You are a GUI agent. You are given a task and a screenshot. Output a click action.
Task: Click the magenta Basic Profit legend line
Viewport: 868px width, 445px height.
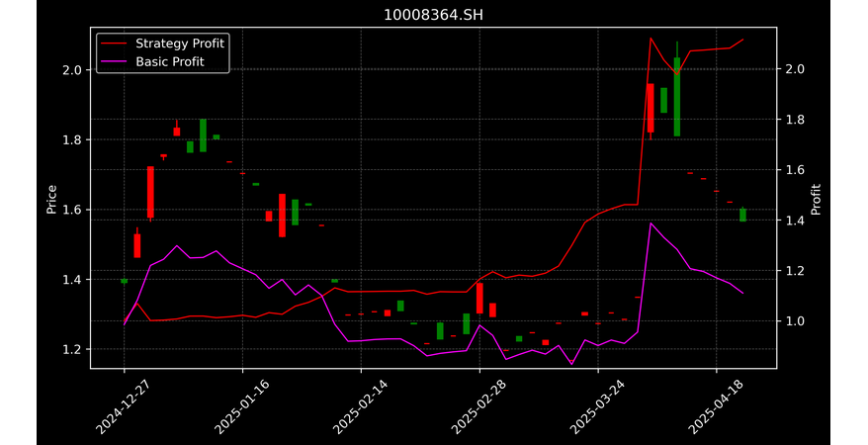tap(114, 62)
